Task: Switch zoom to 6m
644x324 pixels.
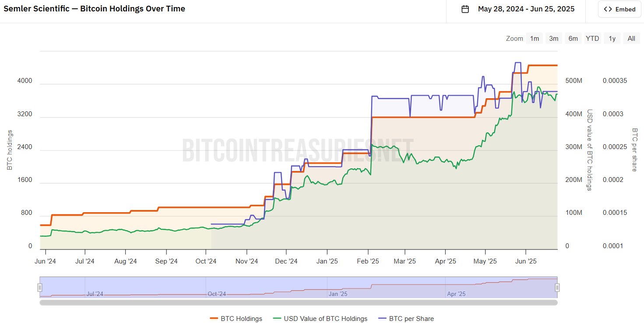Action: (x=573, y=39)
